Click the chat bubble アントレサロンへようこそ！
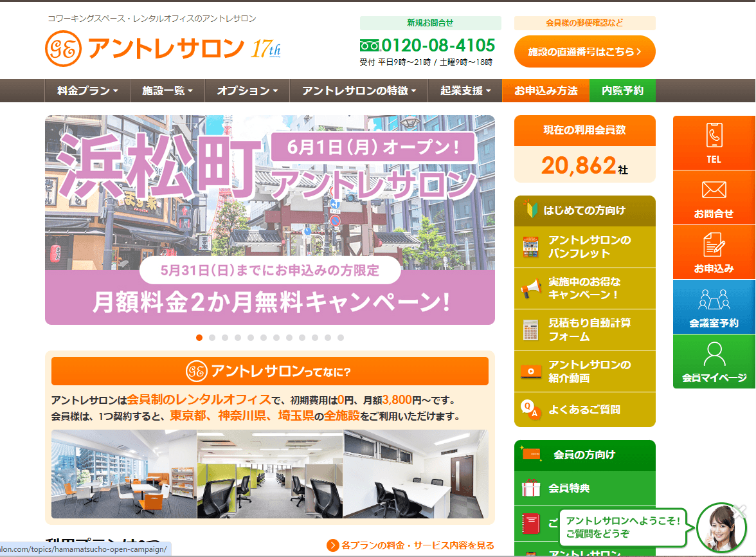The image size is (756, 557). click(x=624, y=527)
